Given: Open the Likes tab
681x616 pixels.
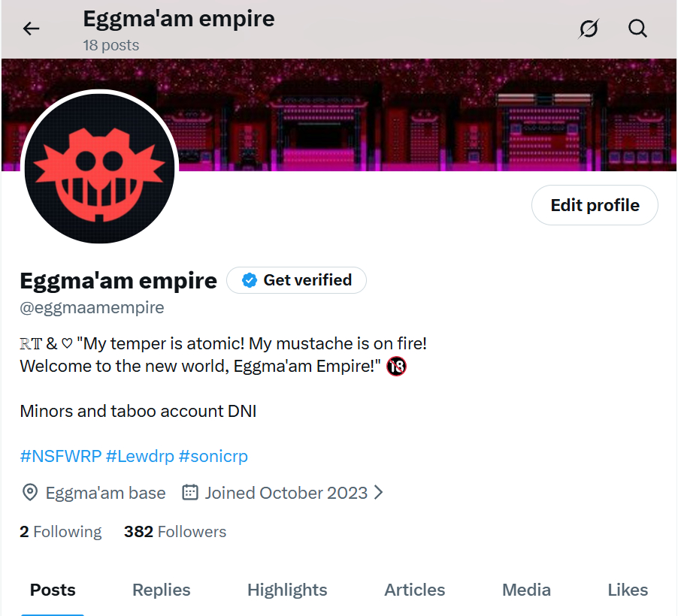Looking at the screenshot, I should point(628,590).
